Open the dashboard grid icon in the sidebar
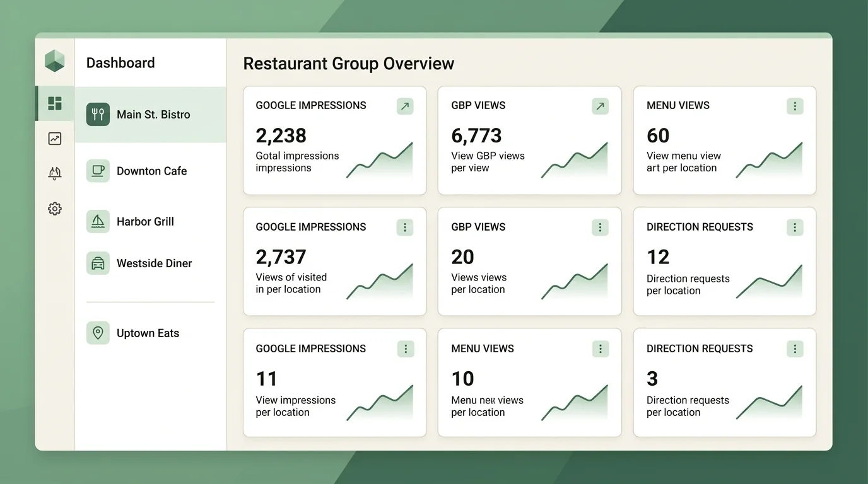Screen dimensions: 868x484 tap(55, 103)
